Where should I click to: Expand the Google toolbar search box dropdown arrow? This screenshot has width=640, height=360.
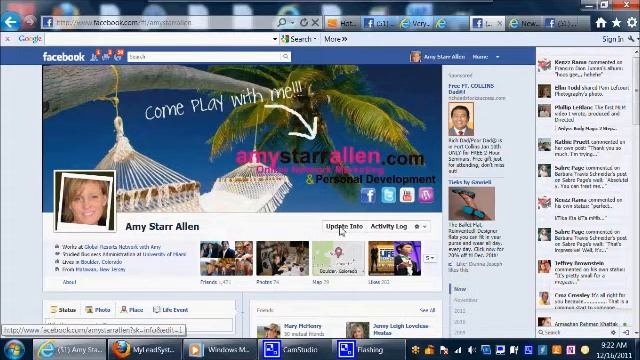pos(275,39)
